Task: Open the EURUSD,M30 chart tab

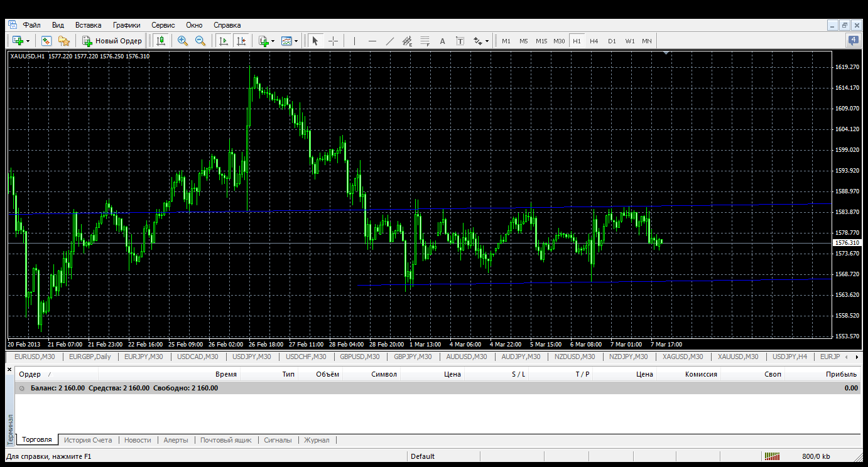Action: (35, 357)
